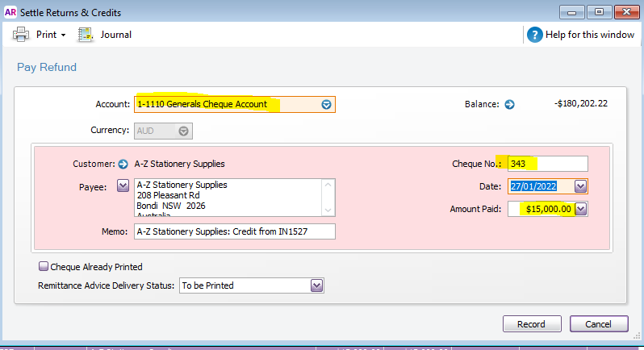
Task: Tick the Cheque Already Printed checkbox
Action: (44, 267)
